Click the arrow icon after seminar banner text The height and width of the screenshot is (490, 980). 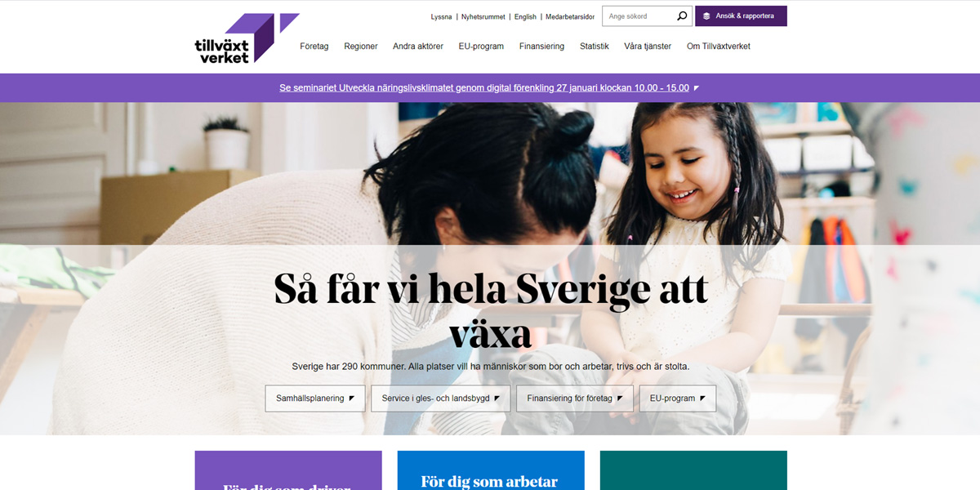tap(697, 88)
